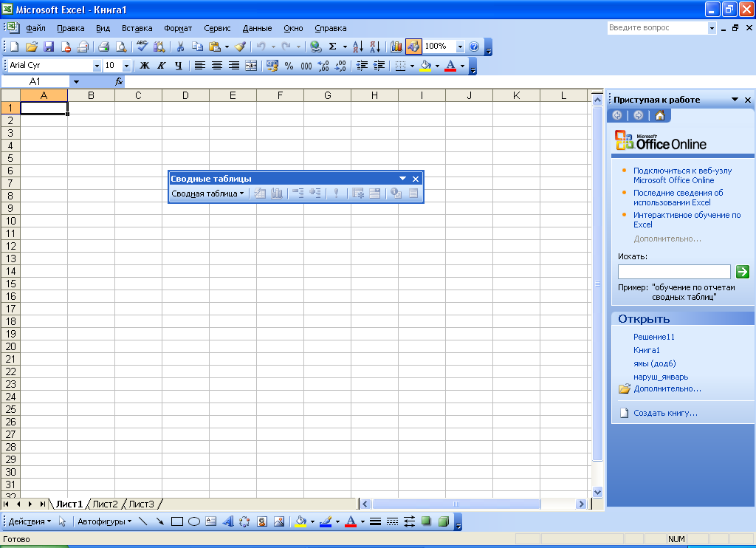Screen dimensions: 756x548
Task: Apply yellow Fill Color on Formatting toolbar
Action: coord(425,66)
